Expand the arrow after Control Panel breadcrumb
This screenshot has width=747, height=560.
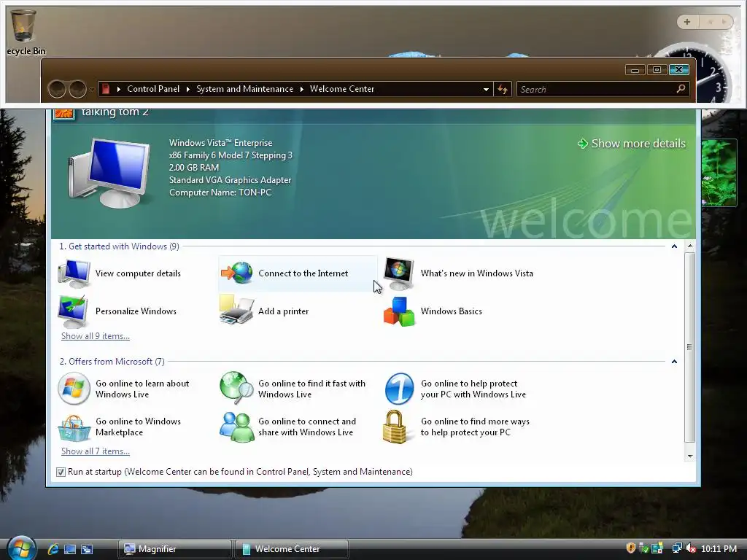pos(188,89)
